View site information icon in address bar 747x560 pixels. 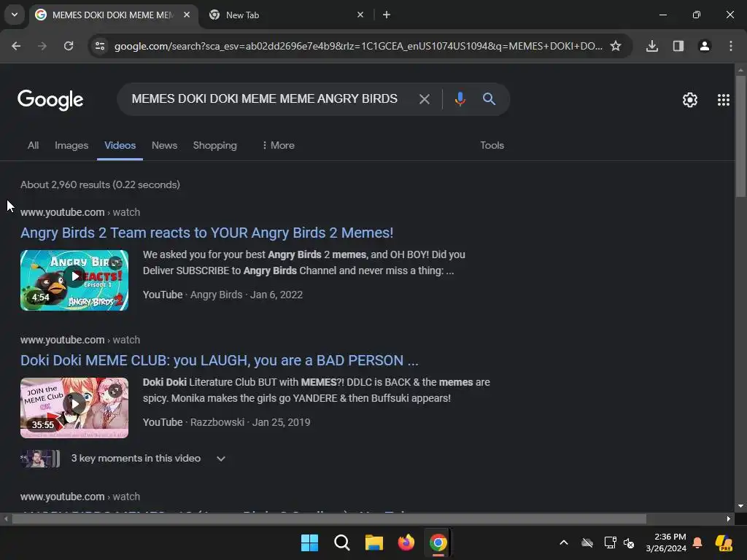[100, 46]
